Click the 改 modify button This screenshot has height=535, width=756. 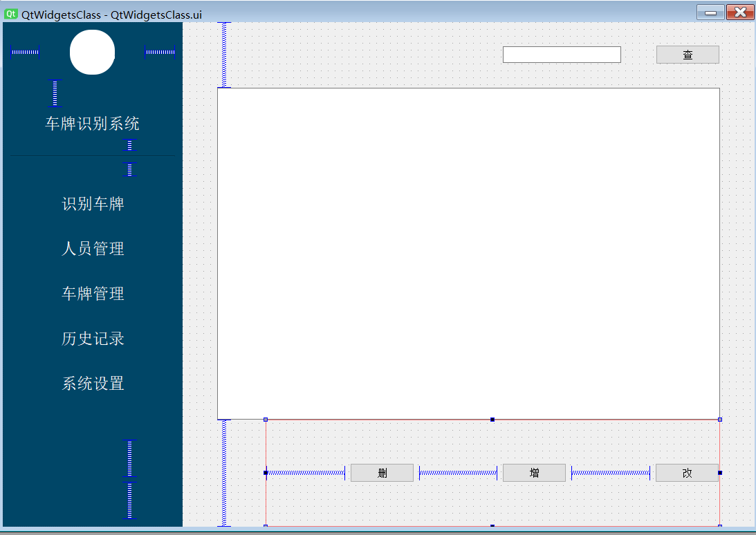pyautogui.click(x=687, y=473)
